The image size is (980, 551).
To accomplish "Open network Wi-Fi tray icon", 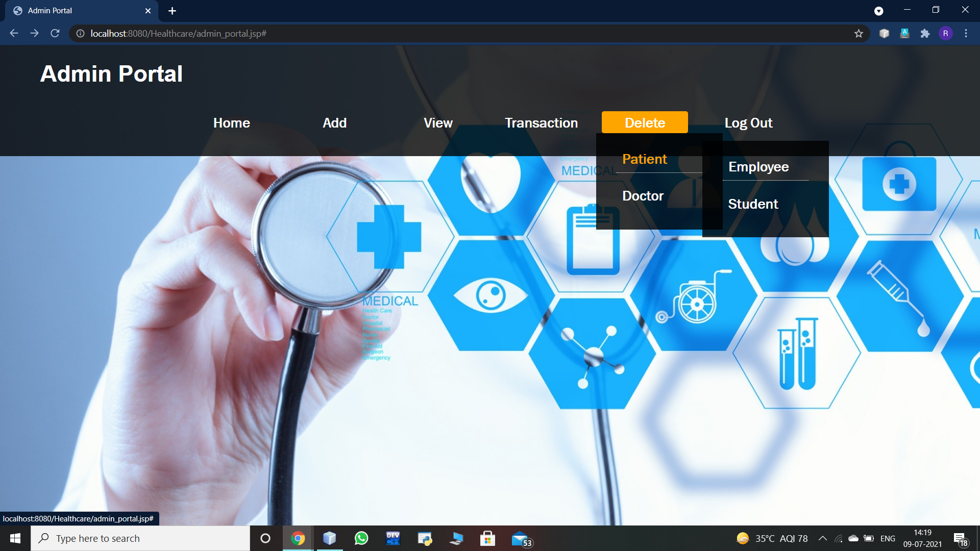I will click(x=838, y=538).
